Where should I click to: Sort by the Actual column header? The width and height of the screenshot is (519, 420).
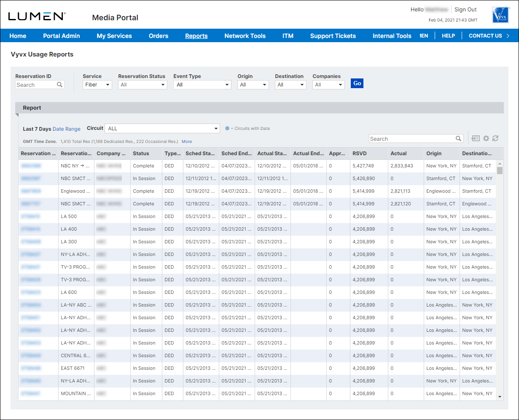(x=406, y=153)
